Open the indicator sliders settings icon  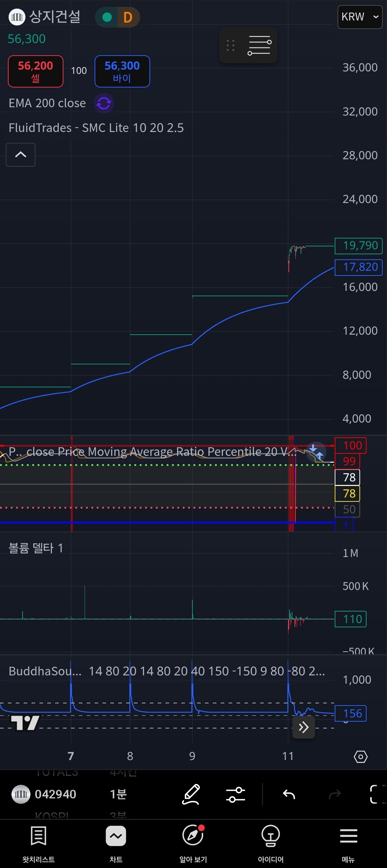[x=235, y=794]
